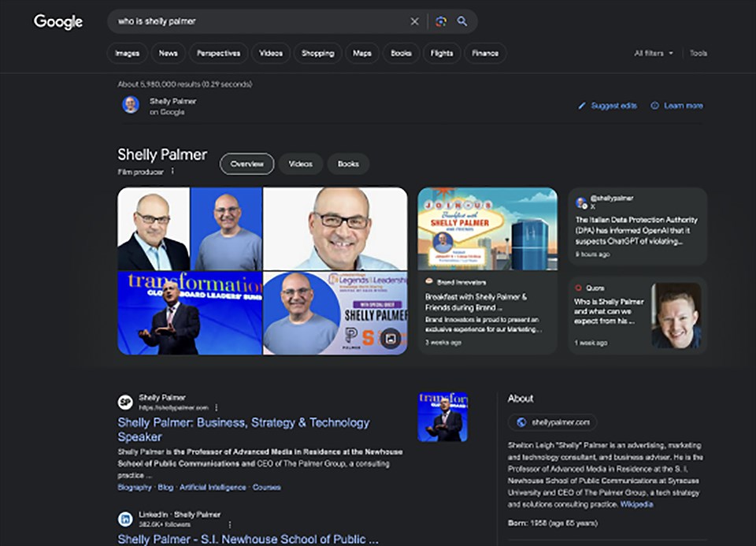Click the Quora logo icon
756x546 pixels.
click(578, 288)
